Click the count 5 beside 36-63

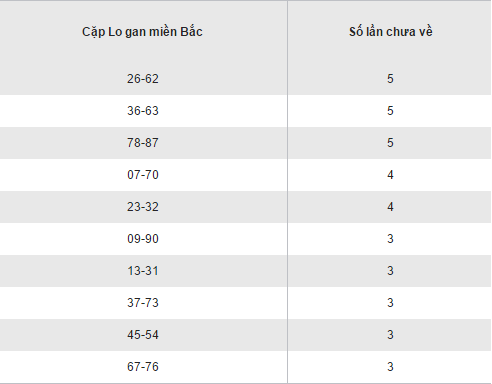coord(390,111)
